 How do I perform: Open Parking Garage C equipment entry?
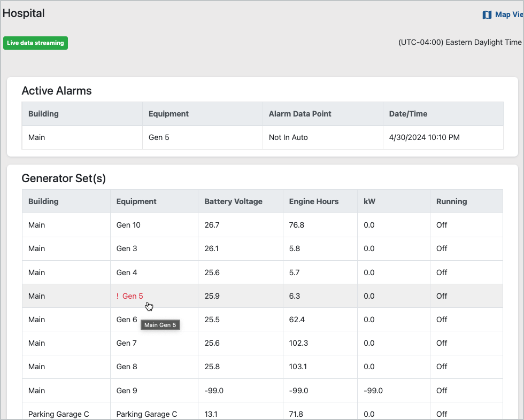coord(147,414)
